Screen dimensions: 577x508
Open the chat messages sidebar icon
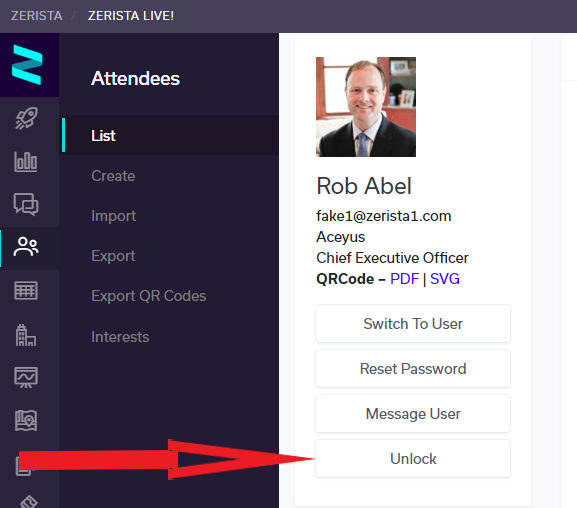(x=26, y=204)
